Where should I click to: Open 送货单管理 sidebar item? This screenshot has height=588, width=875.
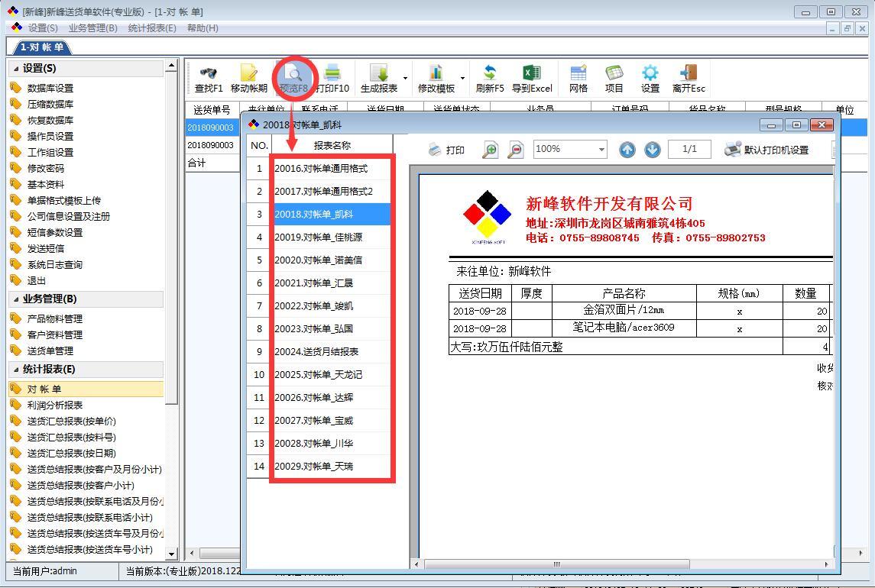(50, 351)
